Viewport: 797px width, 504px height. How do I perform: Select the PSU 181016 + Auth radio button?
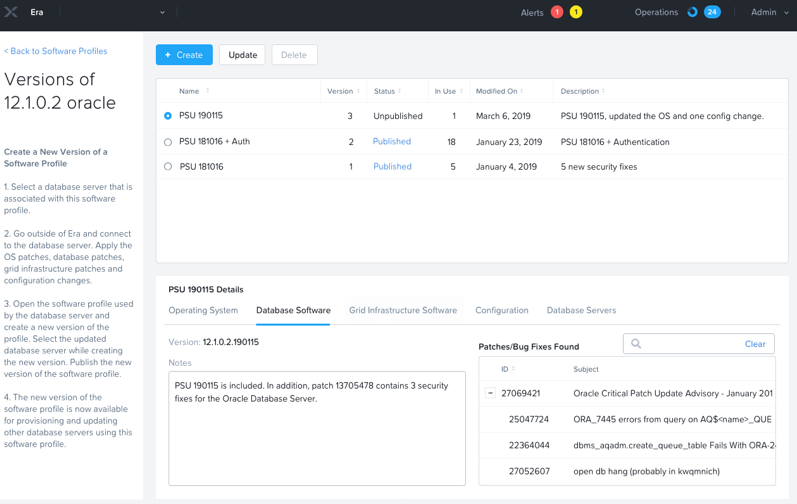(x=168, y=142)
